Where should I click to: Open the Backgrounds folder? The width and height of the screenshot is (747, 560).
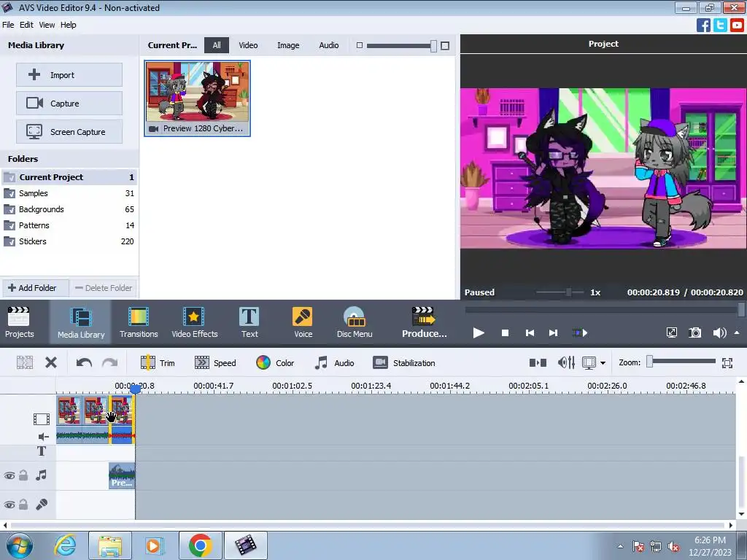69,209
